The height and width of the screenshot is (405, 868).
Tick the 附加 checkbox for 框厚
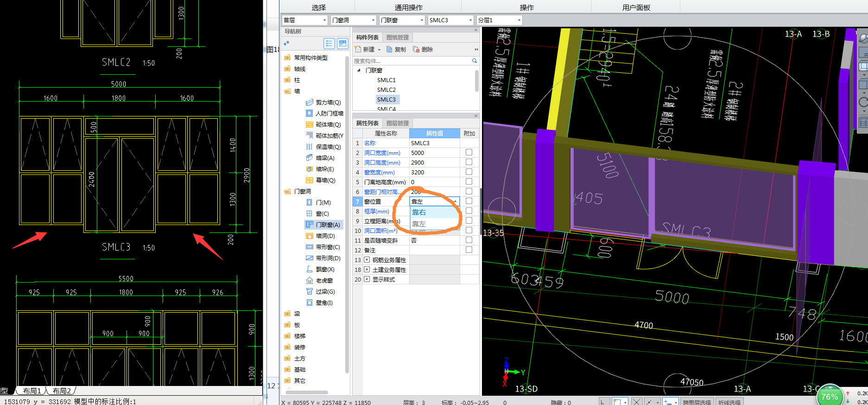(x=469, y=211)
